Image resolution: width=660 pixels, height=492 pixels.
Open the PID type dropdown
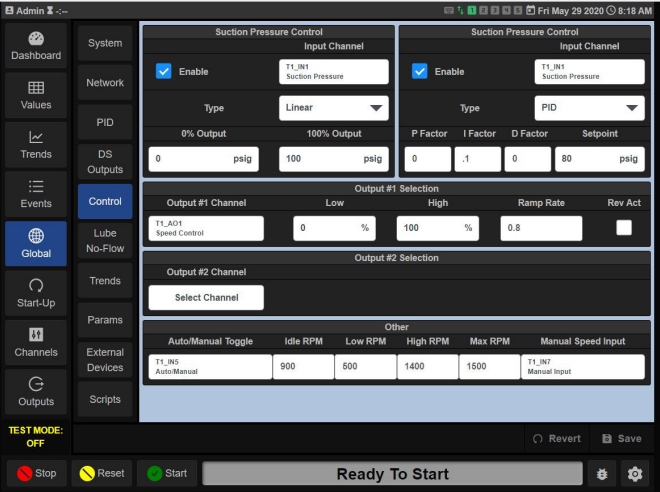[589, 108]
